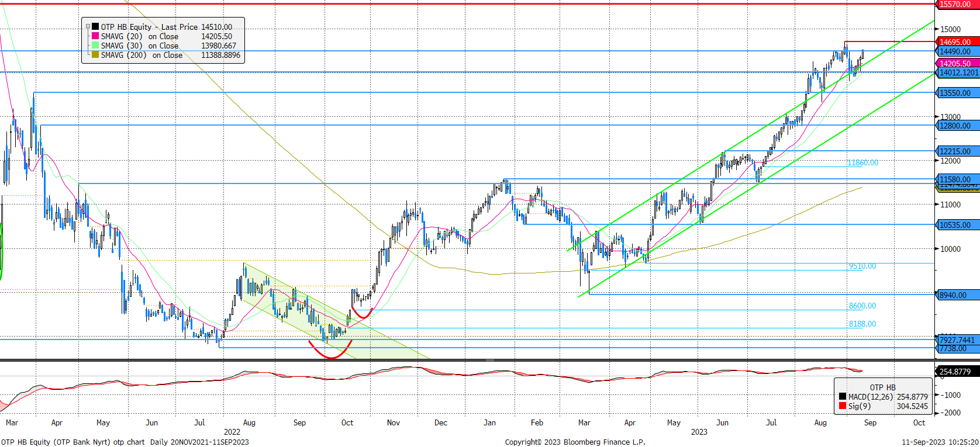Select the "SMAVG (20) on Close" legend entry
This screenshot has height=447, width=980.
click(140, 36)
